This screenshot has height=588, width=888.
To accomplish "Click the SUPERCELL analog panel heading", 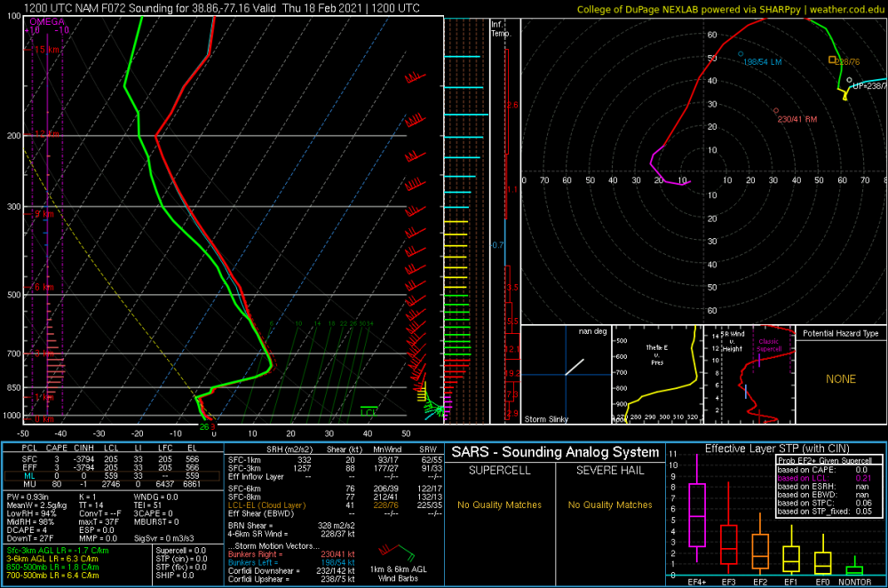I will pyautogui.click(x=499, y=471).
